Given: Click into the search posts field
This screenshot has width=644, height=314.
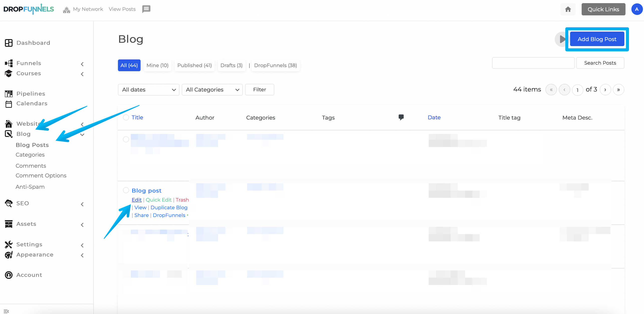Looking at the screenshot, I should (533, 63).
